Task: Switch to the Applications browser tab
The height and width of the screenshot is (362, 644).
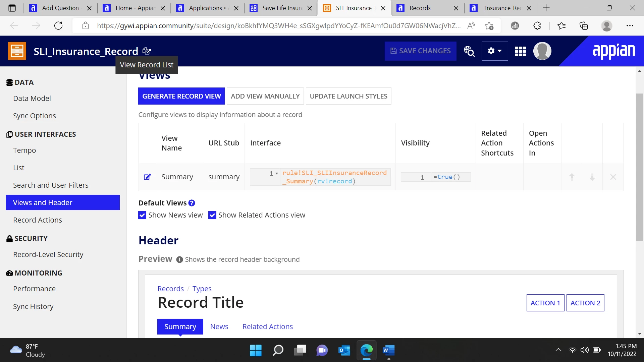Action: 208,8
